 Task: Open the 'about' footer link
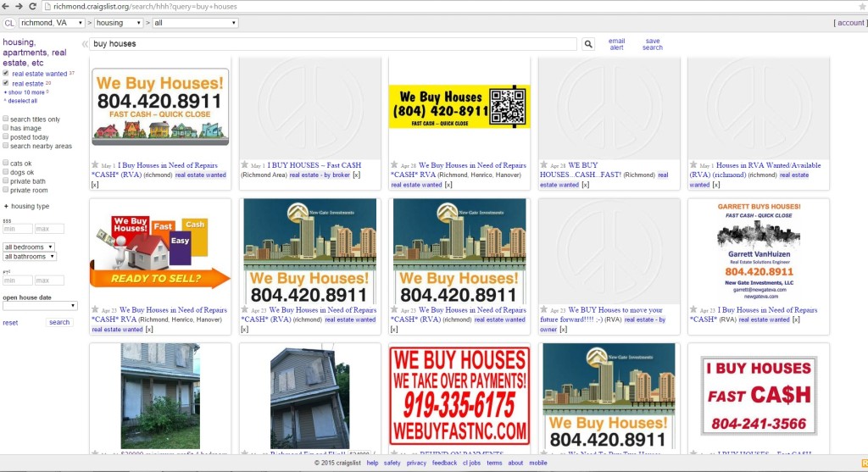point(515,463)
